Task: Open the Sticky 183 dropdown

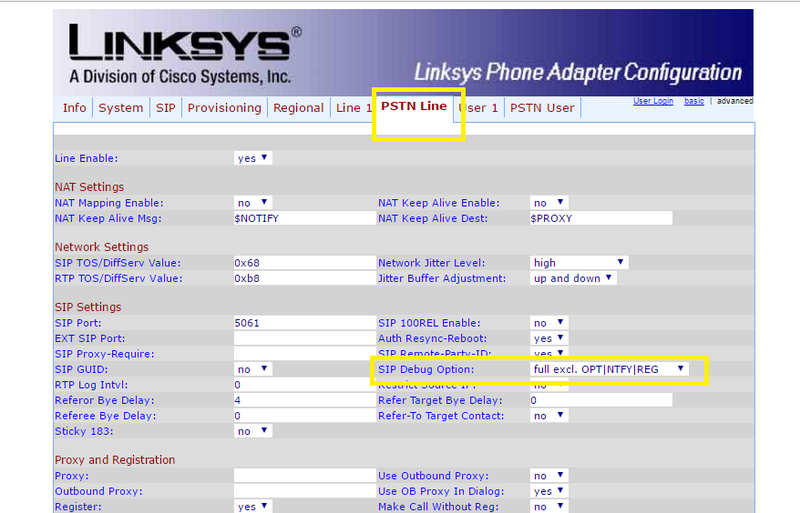Action: pyautogui.click(x=253, y=431)
